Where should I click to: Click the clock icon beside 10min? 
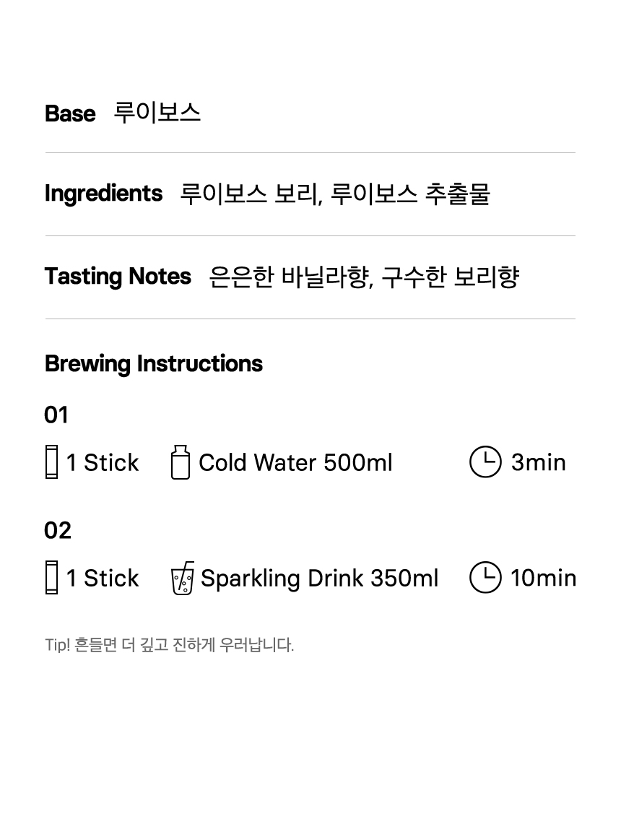click(x=485, y=578)
